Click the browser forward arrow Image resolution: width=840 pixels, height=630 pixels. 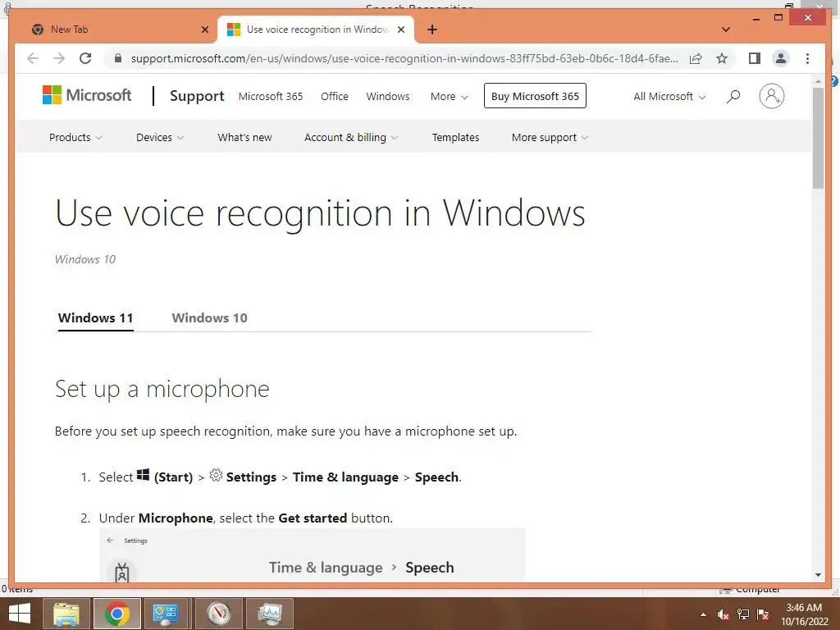point(59,58)
